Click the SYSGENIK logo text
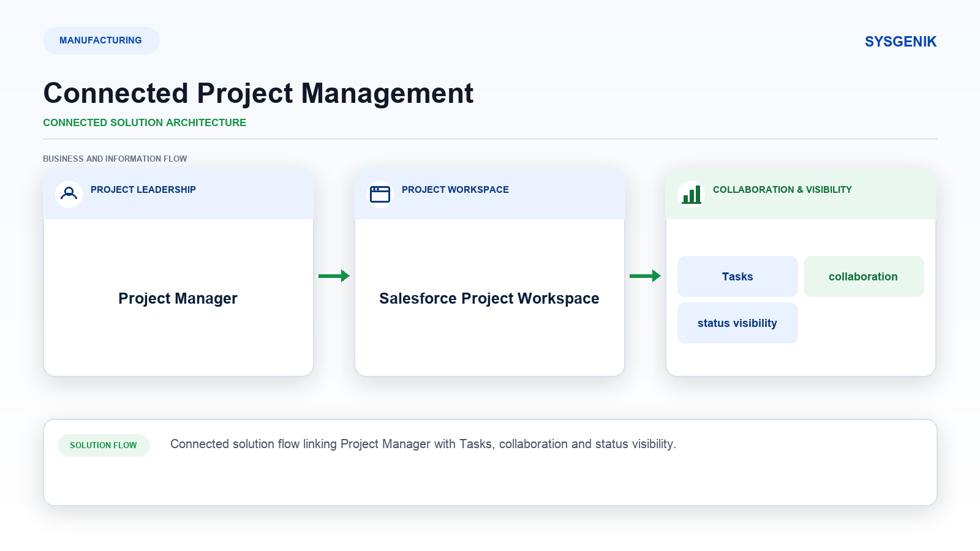This screenshot has height=551, width=980. coord(900,42)
